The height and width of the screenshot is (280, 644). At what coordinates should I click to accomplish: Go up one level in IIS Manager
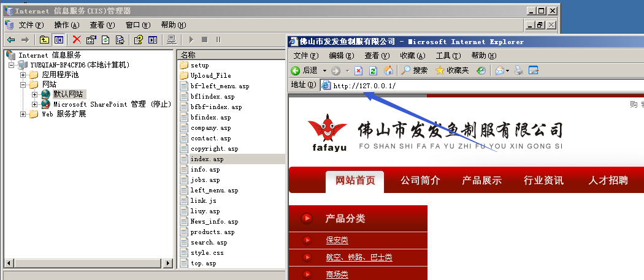[x=44, y=40]
